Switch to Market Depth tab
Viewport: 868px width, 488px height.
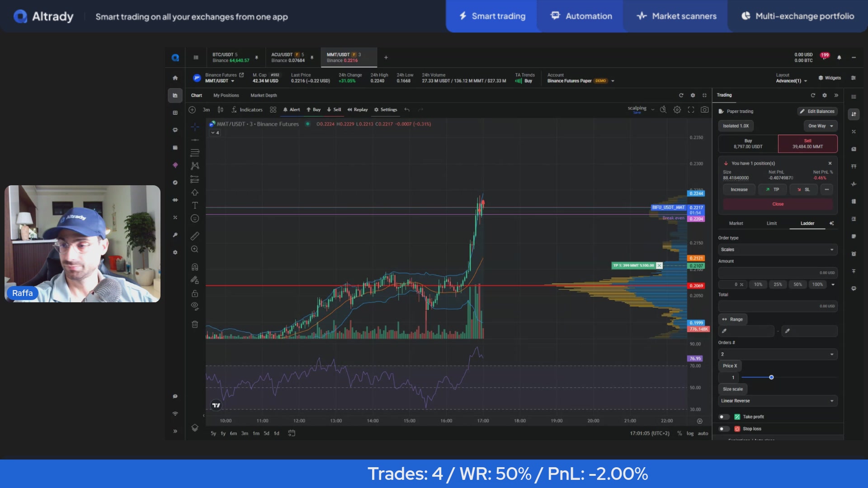click(264, 95)
